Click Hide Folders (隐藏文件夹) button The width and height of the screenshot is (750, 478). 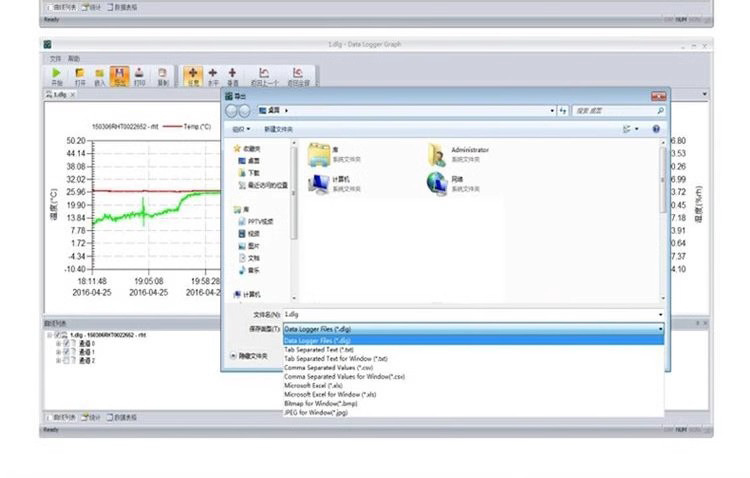tap(249, 356)
